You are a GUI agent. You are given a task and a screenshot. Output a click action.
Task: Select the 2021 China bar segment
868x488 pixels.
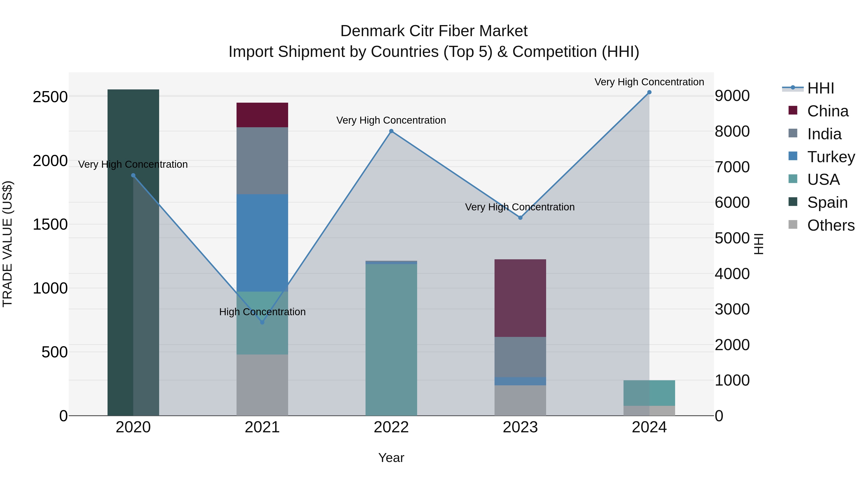[262, 115]
